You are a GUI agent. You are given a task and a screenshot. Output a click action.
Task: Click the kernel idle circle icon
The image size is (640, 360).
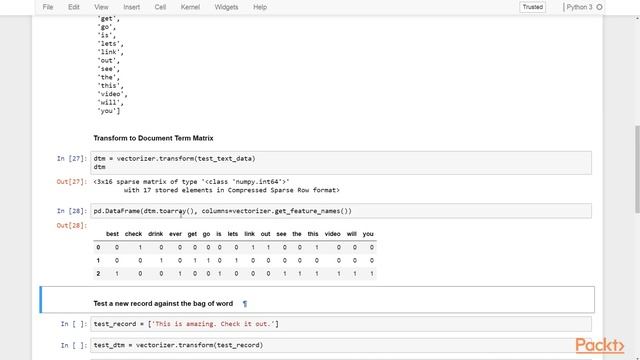click(599, 7)
